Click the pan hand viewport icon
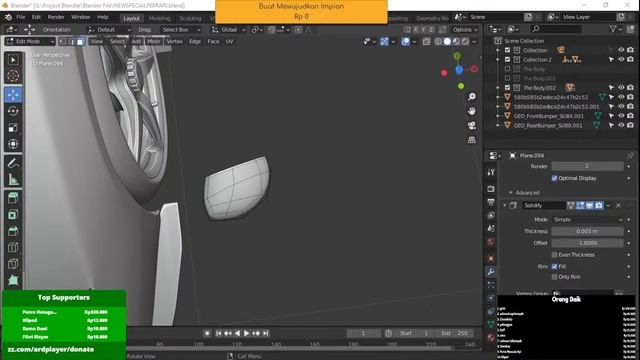This screenshot has width=640, height=360. click(x=471, y=111)
